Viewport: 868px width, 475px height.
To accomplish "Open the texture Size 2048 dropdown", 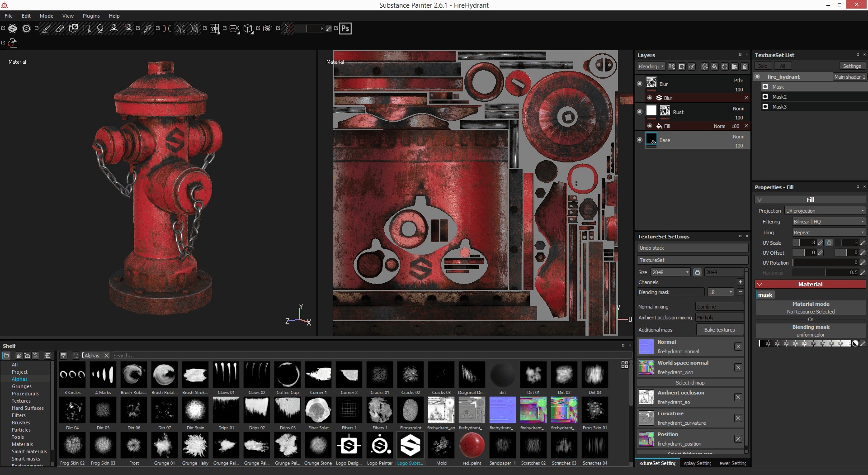I will (x=670, y=272).
